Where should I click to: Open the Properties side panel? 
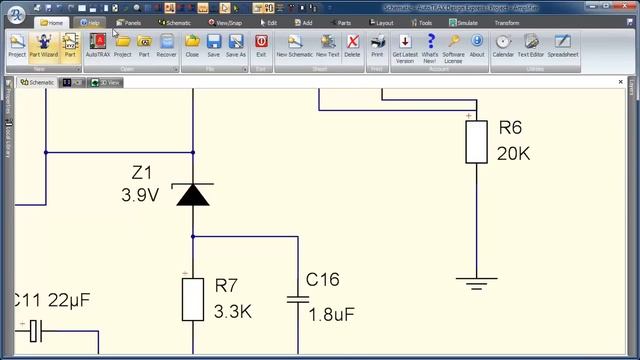(8, 97)
